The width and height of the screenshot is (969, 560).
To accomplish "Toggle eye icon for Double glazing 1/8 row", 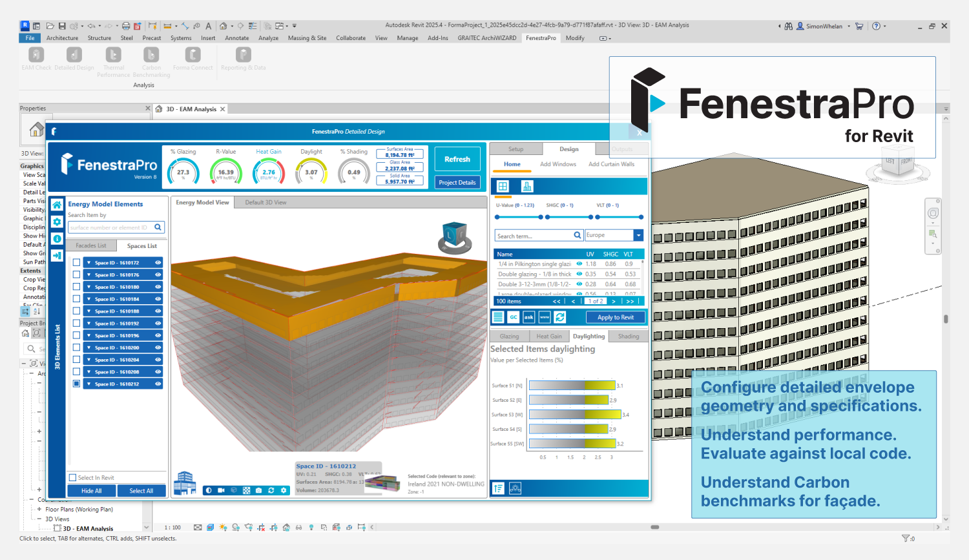I will pos(579,274).
